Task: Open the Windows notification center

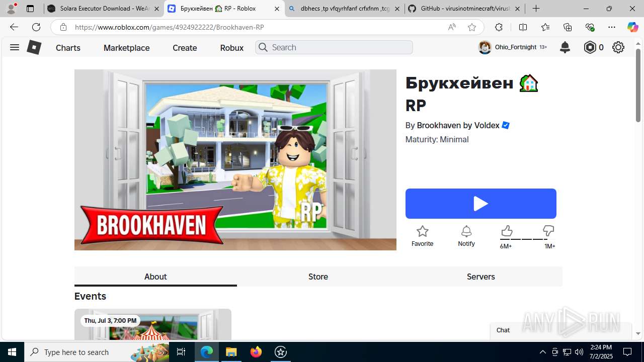Action: (627, 352)
